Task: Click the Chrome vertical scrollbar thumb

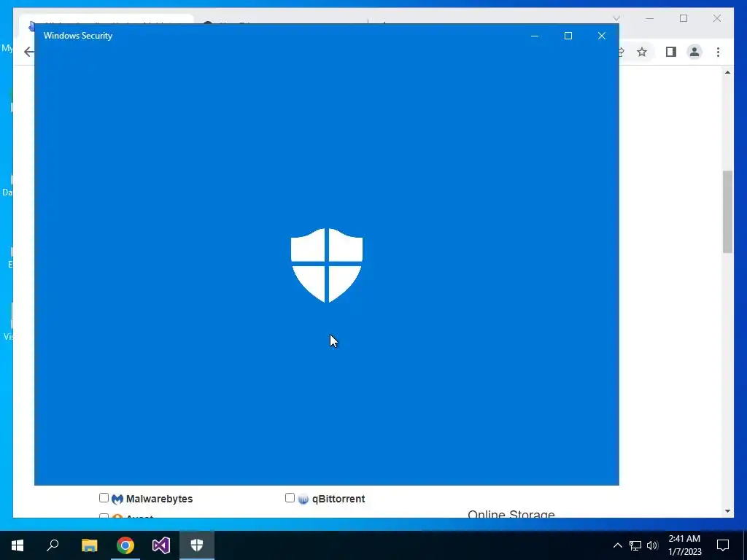Action: pyautogui.click(x=727, y=212)
